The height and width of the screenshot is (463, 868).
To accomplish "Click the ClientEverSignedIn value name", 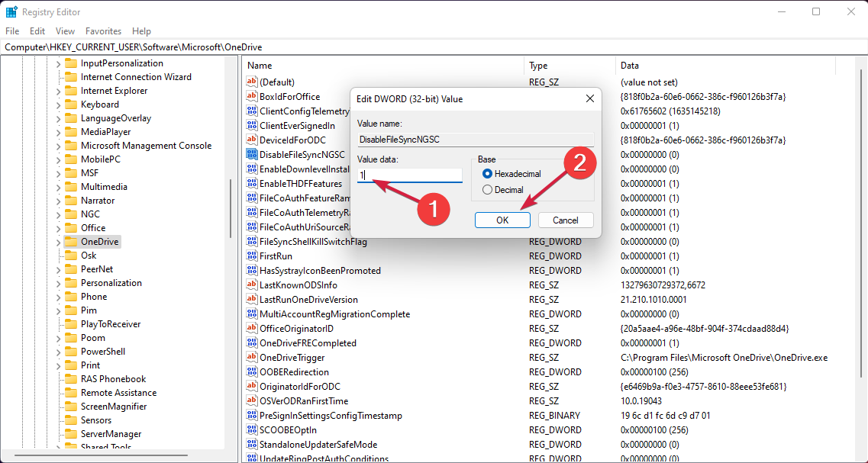I will [297, 126].
